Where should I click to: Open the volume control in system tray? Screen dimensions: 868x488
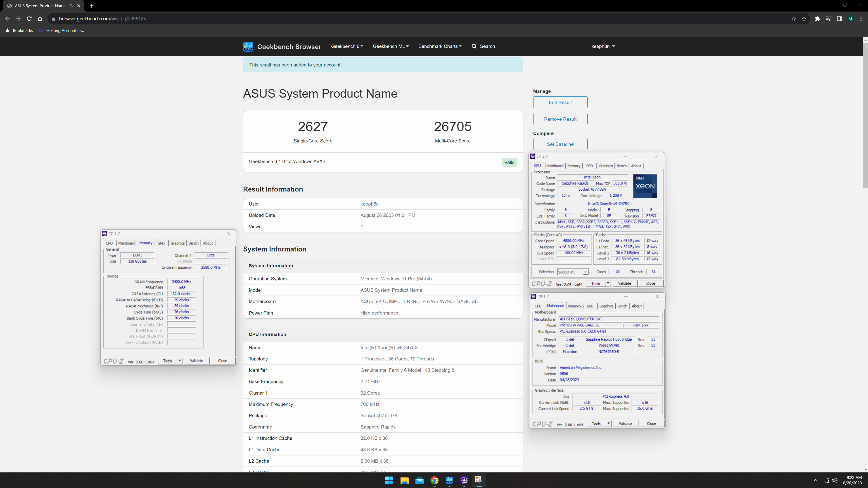(835, 480)
